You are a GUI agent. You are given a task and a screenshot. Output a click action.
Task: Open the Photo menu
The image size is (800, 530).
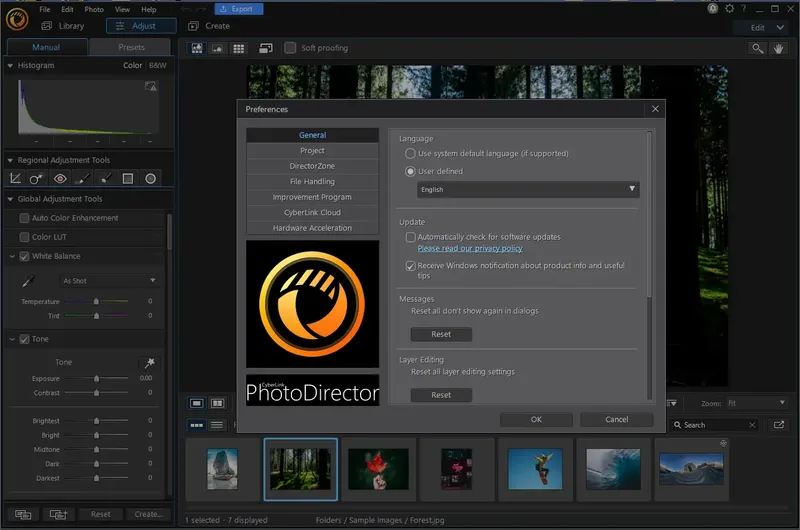(94, 9)
